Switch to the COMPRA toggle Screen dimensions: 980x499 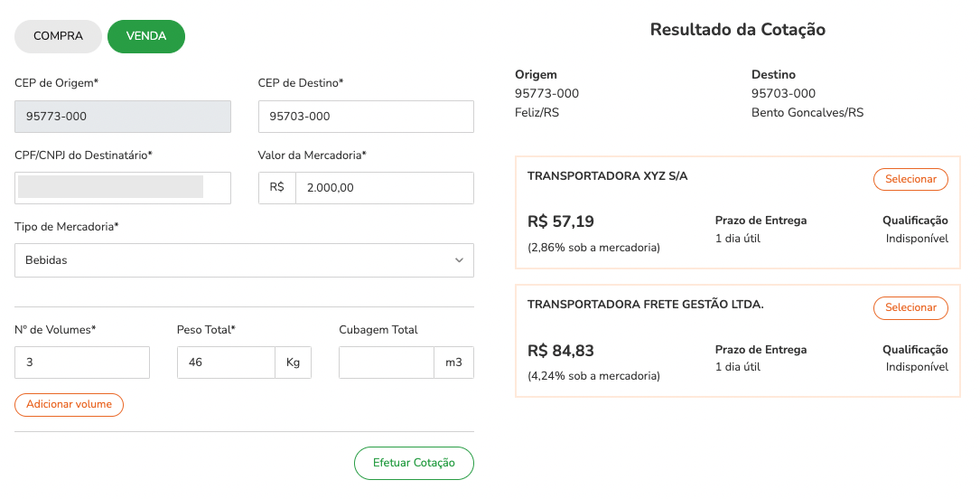point(58,36)
